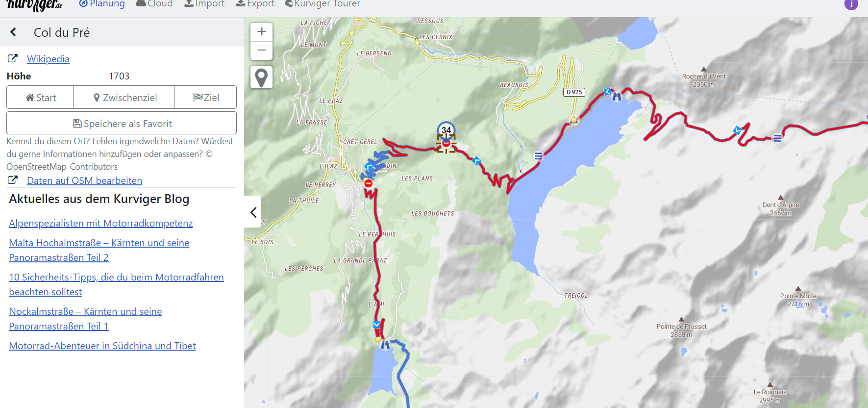Go back using the arrow beside Col du Pré
This screenshot has width=868, height=408.
point(13,32)
